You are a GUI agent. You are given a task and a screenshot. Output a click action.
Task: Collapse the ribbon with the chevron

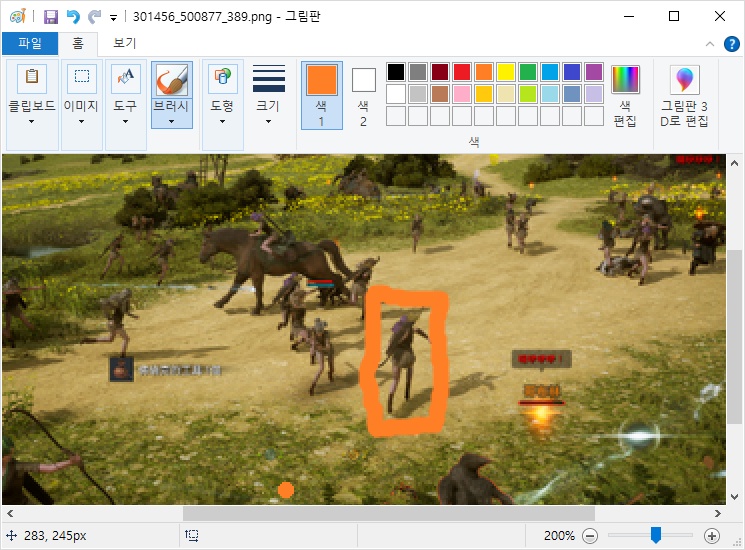pos(710,44)
